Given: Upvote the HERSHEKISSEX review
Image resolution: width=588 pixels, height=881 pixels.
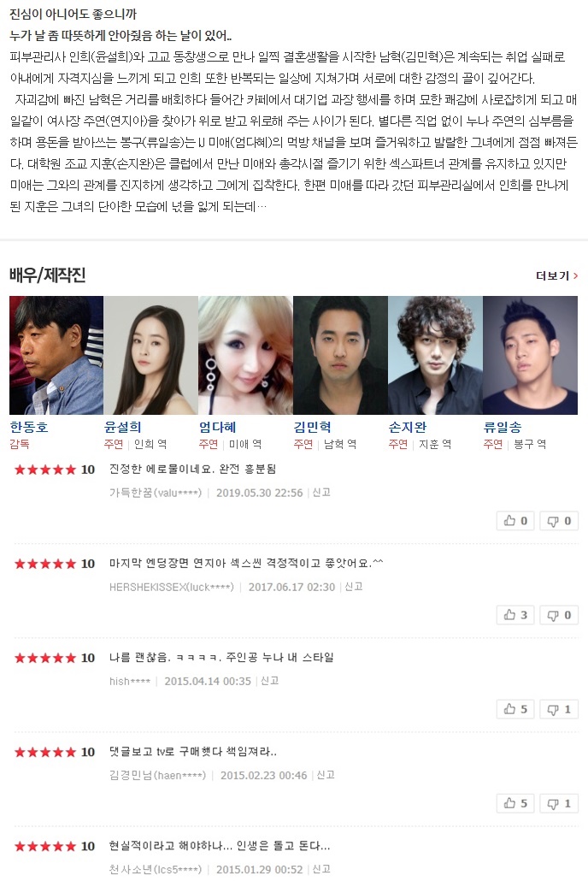Looking at the screenshot, I should 515,615.
